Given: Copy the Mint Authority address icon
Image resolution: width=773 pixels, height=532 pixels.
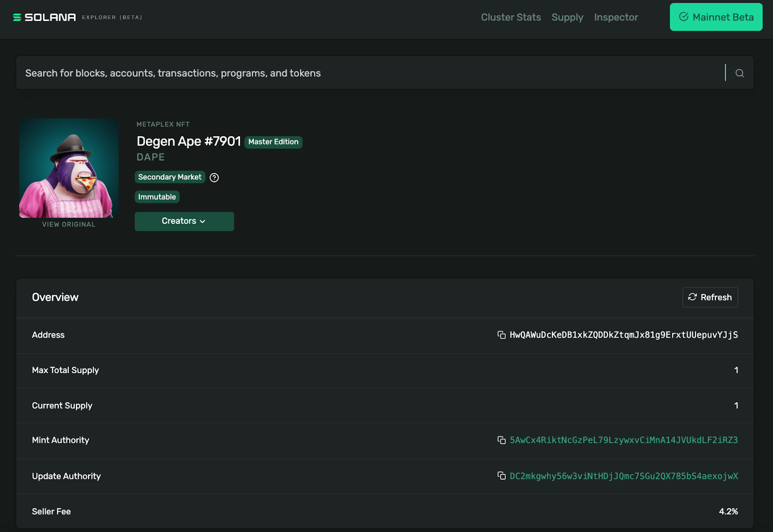Looking at the screenshot, I should [x=501, y=440].
